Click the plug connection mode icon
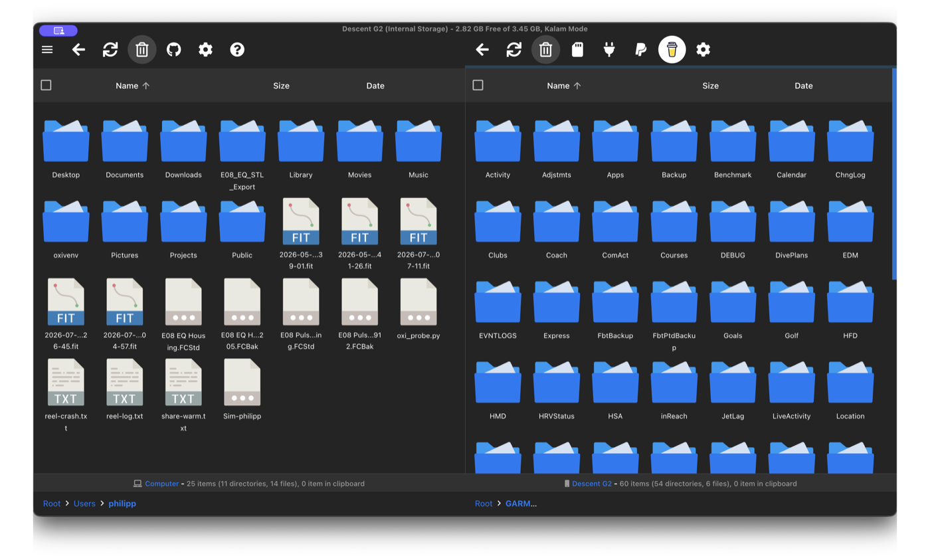This screenshot has width=930, height=560. [x=609, y=49]
